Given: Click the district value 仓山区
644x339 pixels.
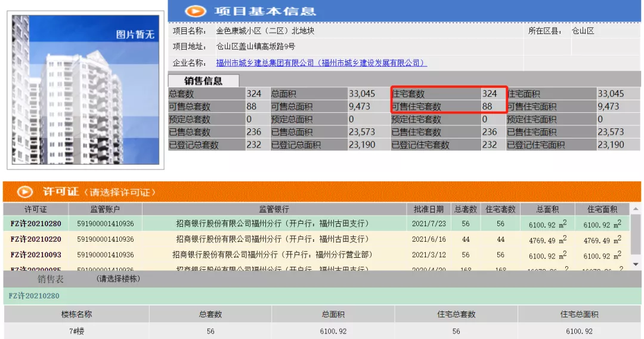Looking at the screenshot, I should coord(583,31).
